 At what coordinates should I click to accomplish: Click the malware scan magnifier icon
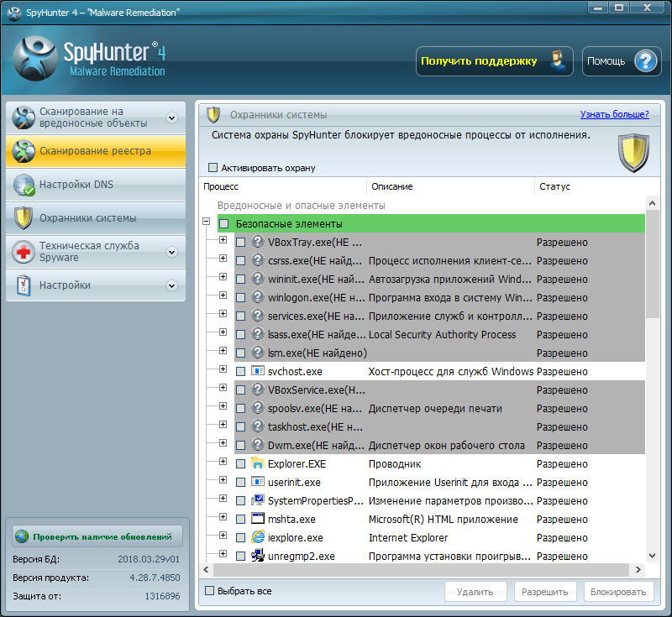(24, 118)
